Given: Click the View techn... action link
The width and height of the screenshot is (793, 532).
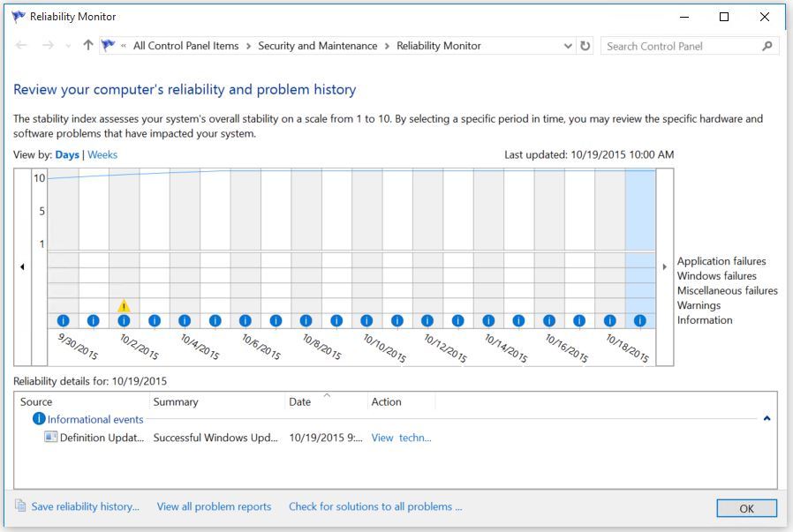Looking at the screenshot, I should 401,438.
